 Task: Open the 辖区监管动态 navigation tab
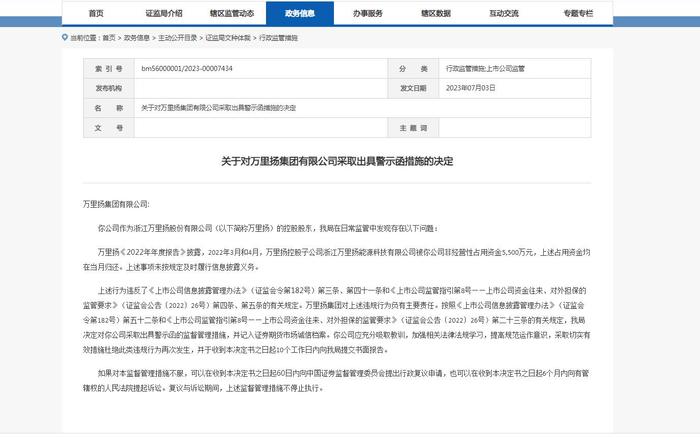[x=232, y=13]
